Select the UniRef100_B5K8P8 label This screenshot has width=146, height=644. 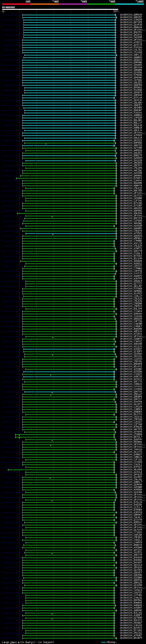(x=131, y=364)
